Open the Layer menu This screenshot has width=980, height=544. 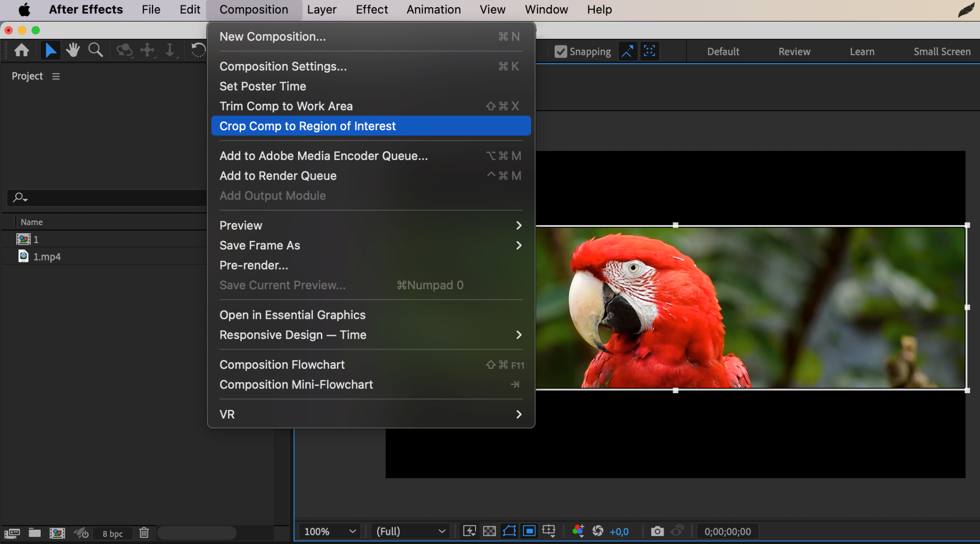point(322,10)
